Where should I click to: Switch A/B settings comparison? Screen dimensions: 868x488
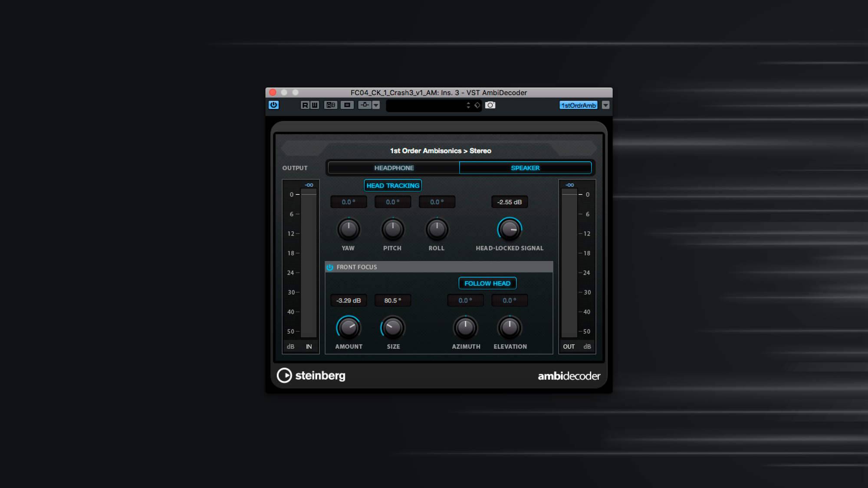click(331, 105)
